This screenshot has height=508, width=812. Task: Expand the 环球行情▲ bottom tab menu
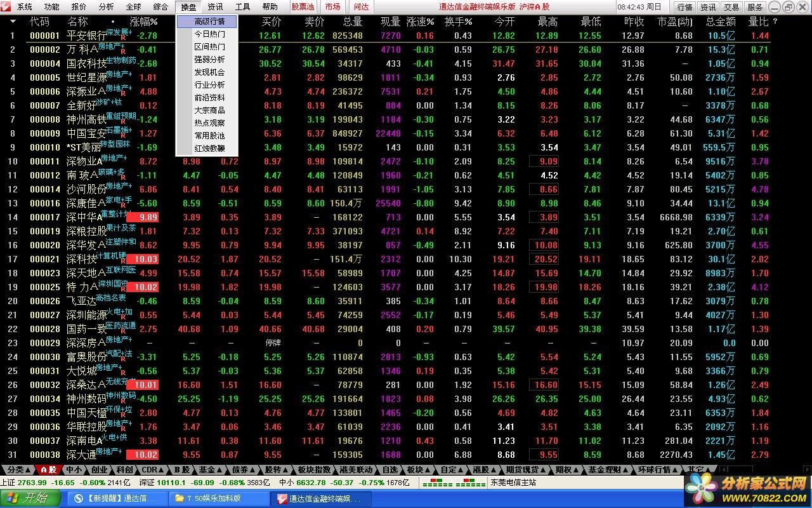point(658,470)
